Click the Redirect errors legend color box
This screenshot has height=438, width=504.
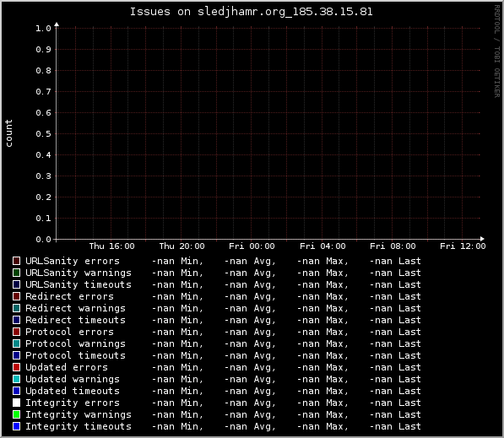(x=16, y=296)
